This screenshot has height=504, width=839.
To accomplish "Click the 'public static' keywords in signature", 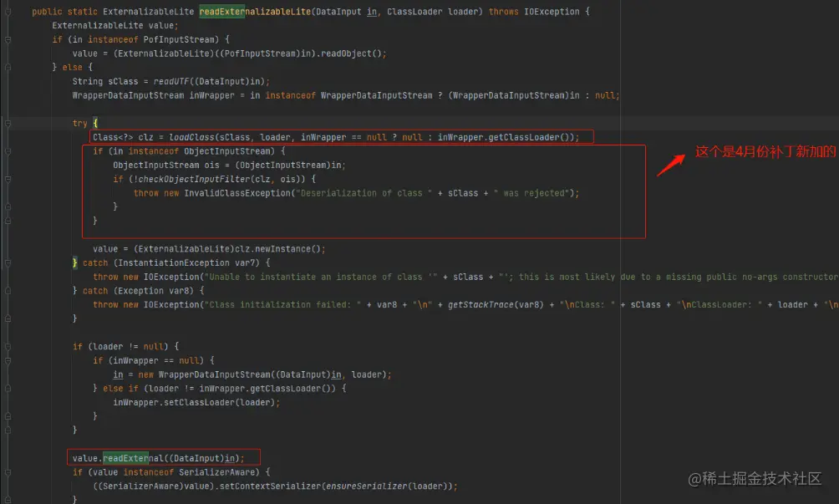I will pyautogui.click(x=64, y=12).
